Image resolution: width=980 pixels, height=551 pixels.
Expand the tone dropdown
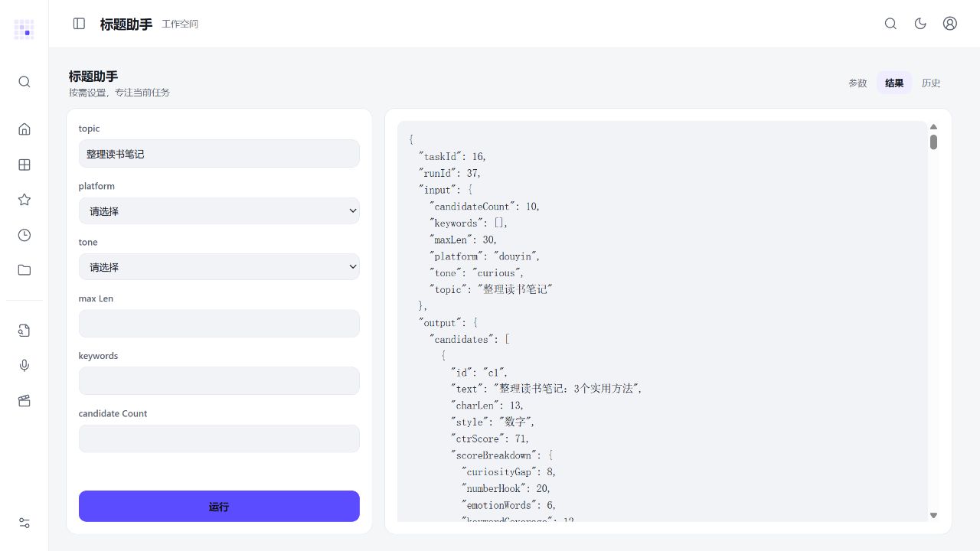point(219,267)
